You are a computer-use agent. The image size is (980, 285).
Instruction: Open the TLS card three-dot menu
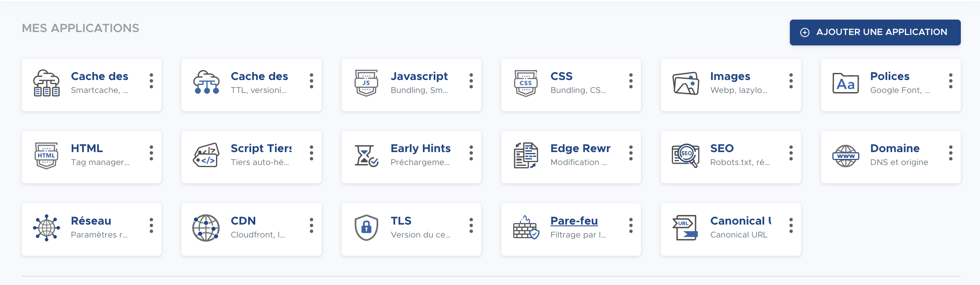pos(471,225)
